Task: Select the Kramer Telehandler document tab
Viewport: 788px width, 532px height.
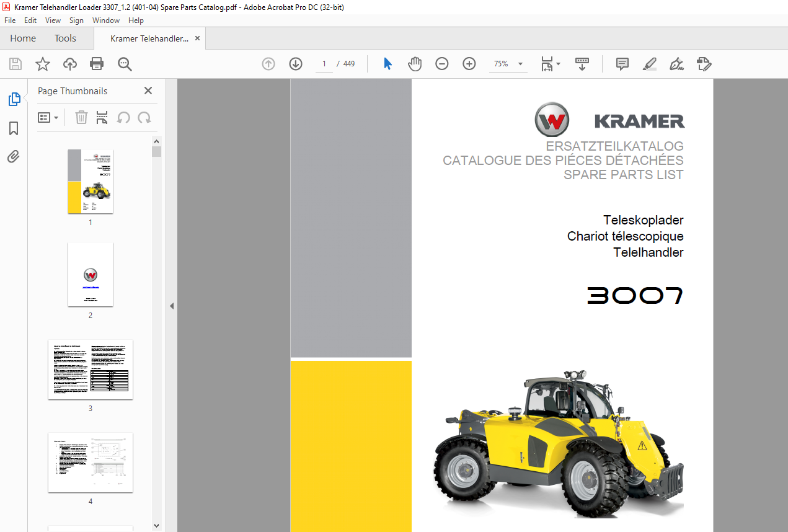Action: click(149, 38)
